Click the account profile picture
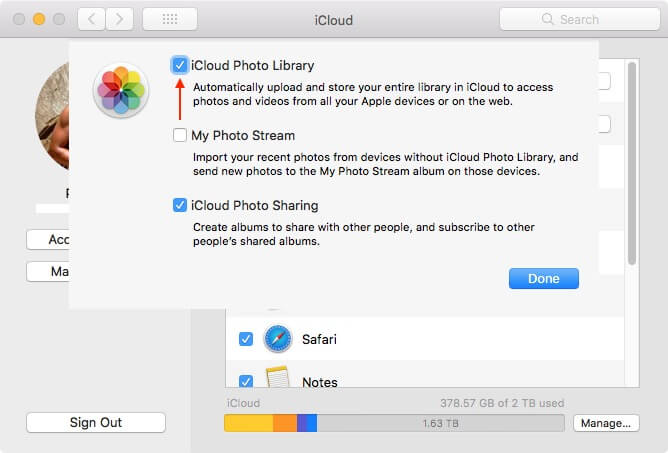The image size is (668, 453). click(52, 116)
